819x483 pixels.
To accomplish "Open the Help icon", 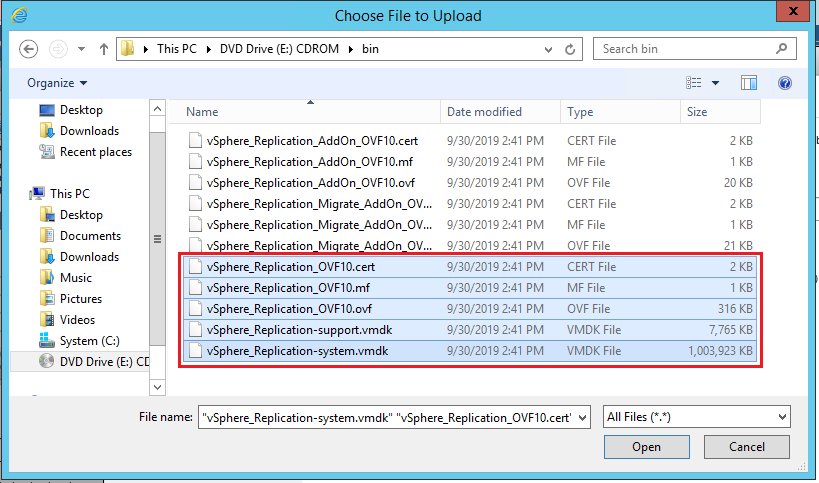I will click(785, 83).
